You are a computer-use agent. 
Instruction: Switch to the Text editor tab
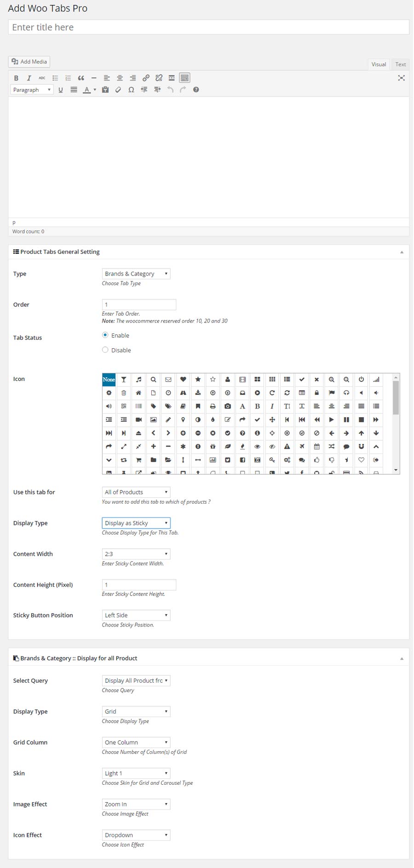pyautogui.click(x=401, y=64)
